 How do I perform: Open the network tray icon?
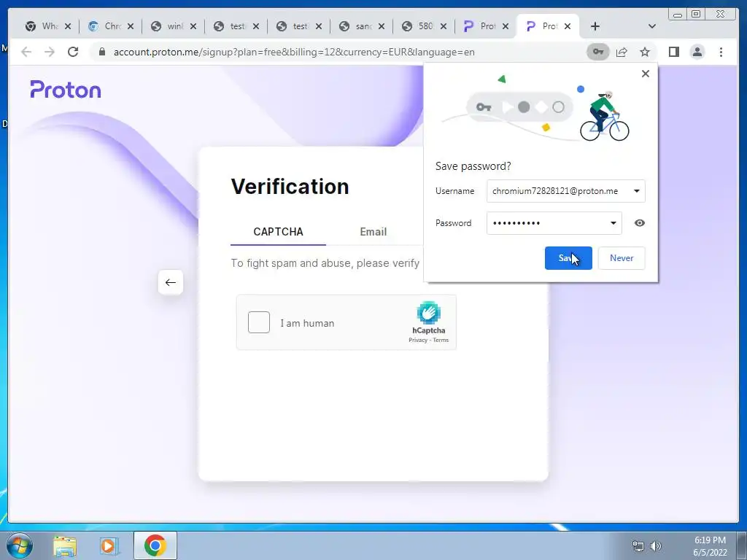pyautogui.click(x=638, y=545)
